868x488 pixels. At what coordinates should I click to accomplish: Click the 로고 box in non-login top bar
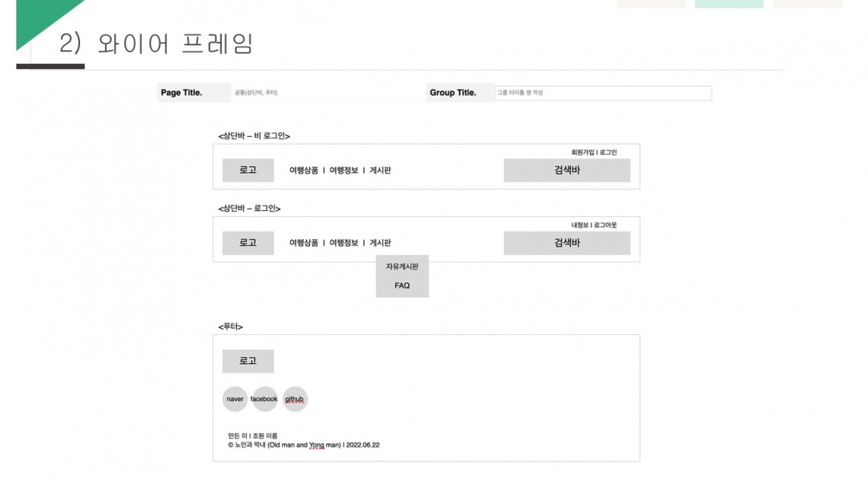pyautogui.click(x=248, y=170)
